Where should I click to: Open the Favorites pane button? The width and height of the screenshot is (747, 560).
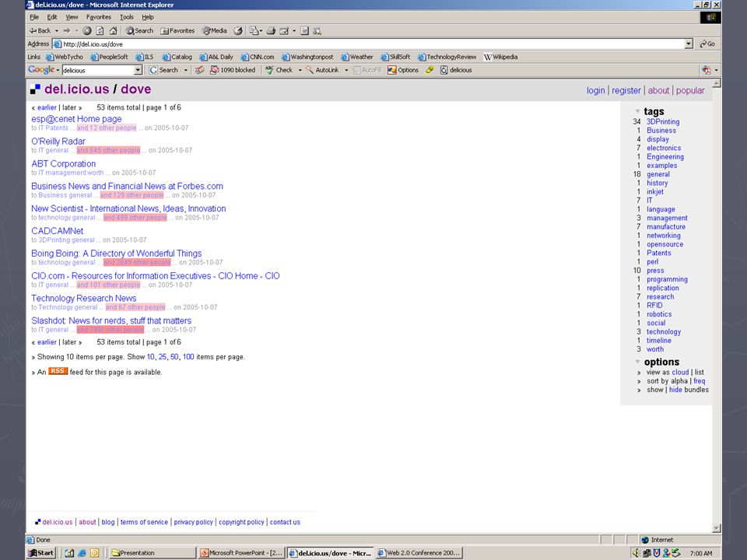(177, 30)
